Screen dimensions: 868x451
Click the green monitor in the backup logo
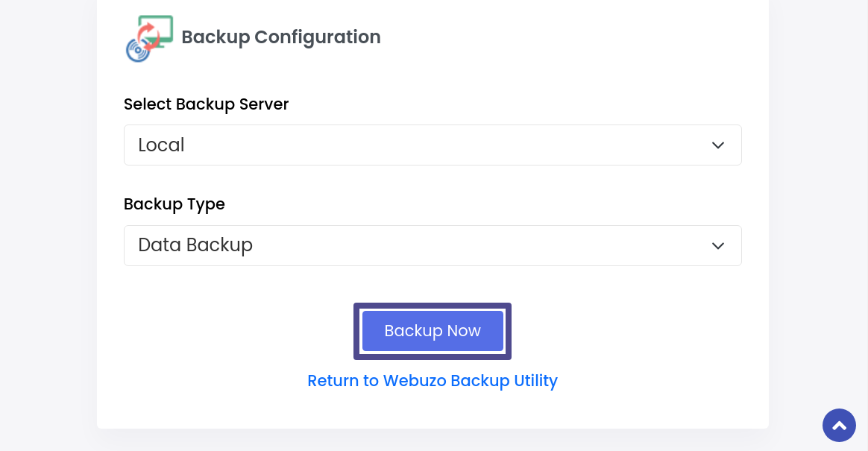(157, 31)
